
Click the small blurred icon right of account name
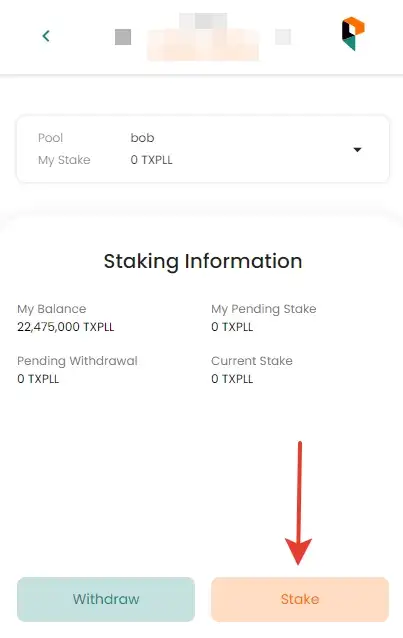point(283,37)
